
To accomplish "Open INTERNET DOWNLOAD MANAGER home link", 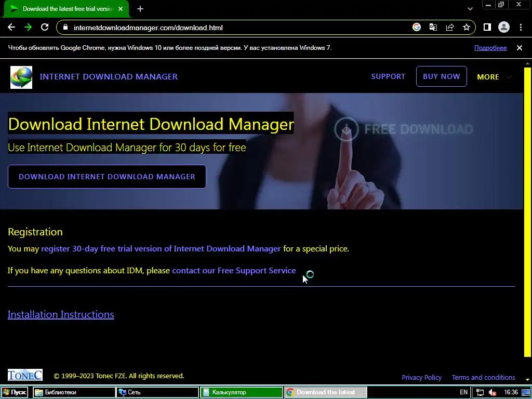I will coord(109,77).
